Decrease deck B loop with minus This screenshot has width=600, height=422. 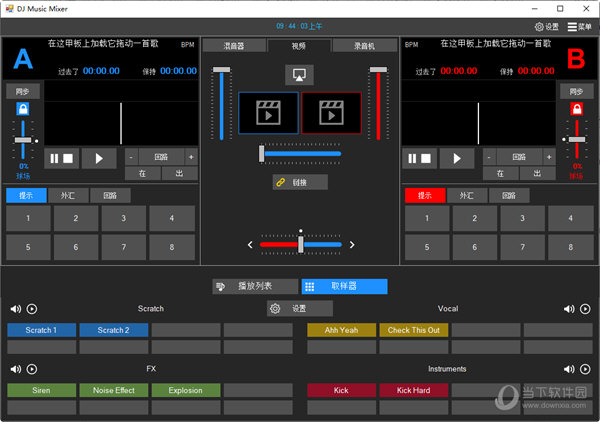pyautogui.click(x=489, y=157)
